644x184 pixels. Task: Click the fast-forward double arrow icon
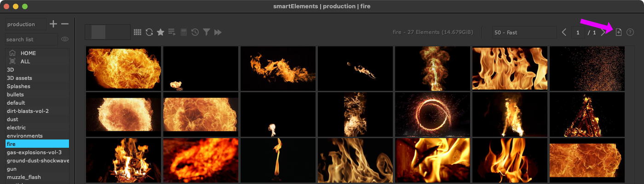[x=218, y=32]
